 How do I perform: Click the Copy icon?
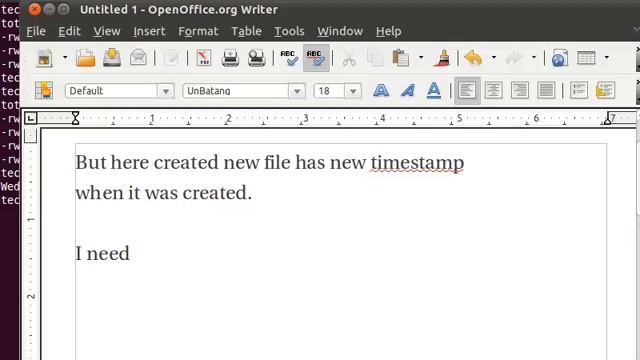(375, 58)
